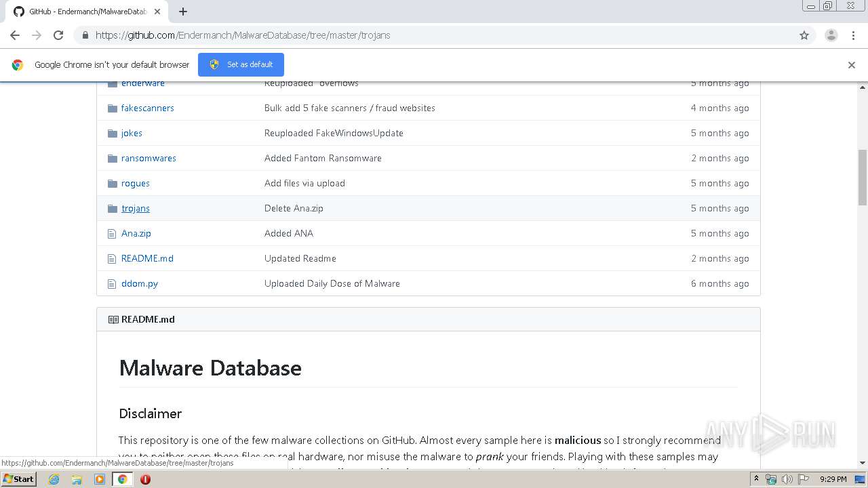Open the jokes folder link
Screen dimensions: 868x488
(x=132, y=133)
